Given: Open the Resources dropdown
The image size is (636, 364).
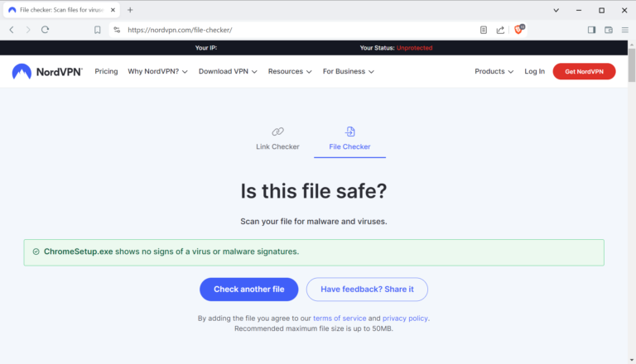Looking at the screenshot, I should pos(290,72).
